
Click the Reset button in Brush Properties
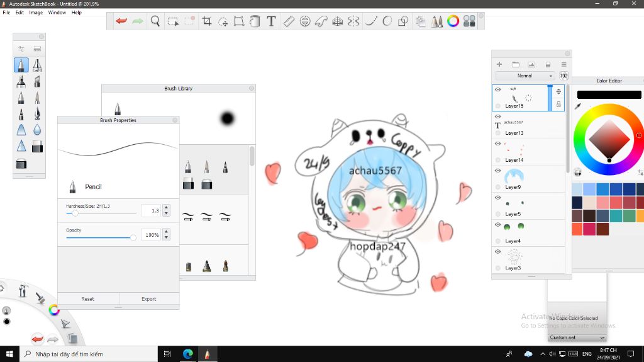pos(88,299)
